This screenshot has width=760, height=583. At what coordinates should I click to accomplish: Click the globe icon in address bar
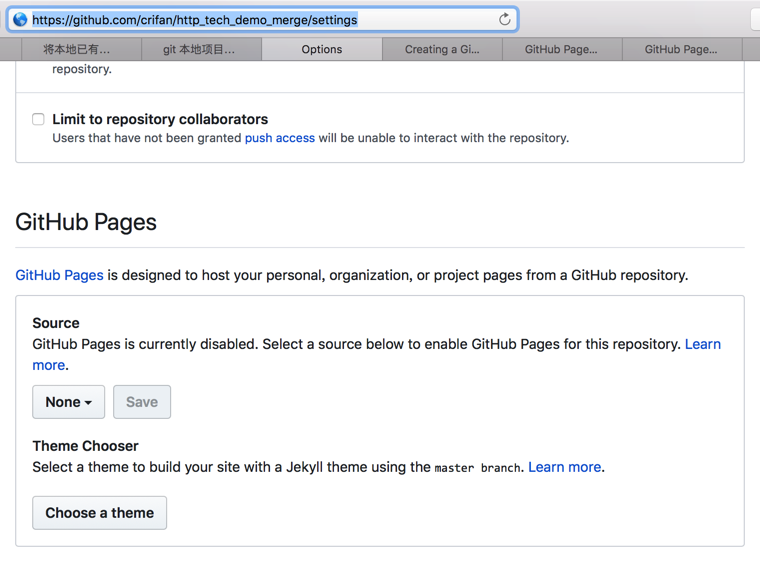[x=20, y=19]
